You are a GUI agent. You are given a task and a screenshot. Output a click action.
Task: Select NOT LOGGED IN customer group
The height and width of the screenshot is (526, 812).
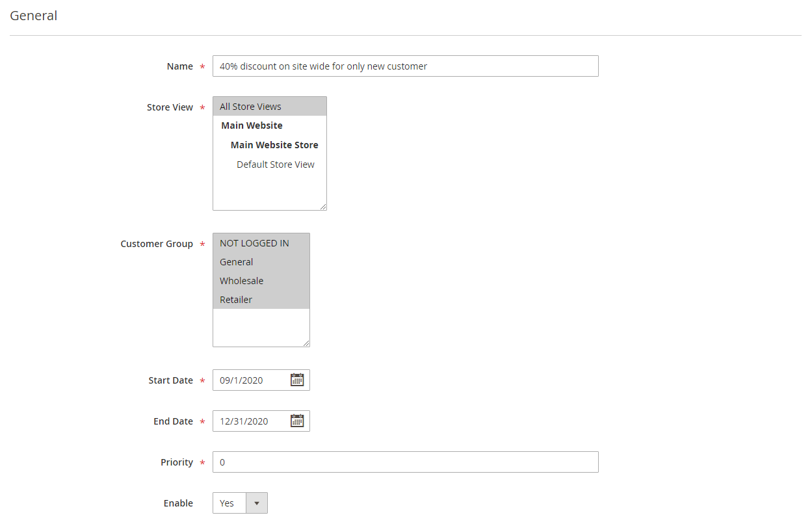(261, 243)
